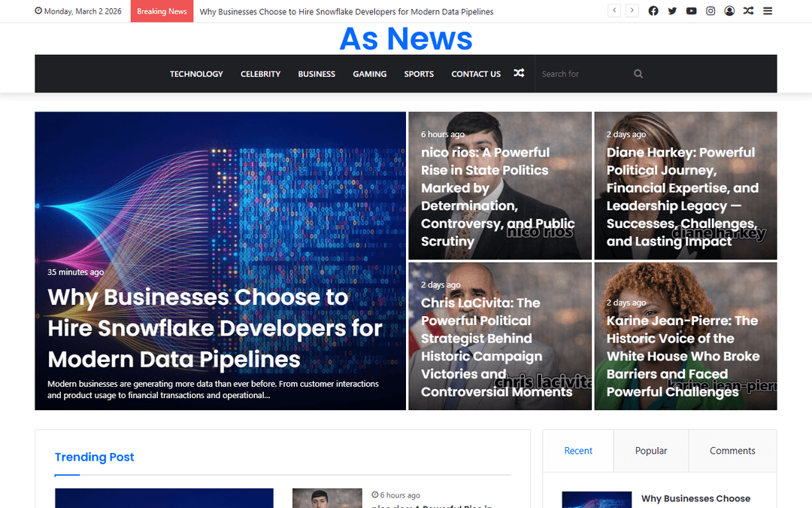Screen dimensions: 812x508
Task: Click the search magnifier icon
Action: 638,74
